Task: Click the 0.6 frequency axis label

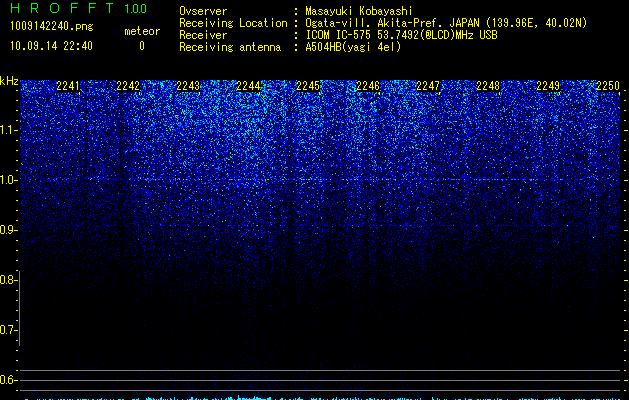Action: click(x=8, y=380)
